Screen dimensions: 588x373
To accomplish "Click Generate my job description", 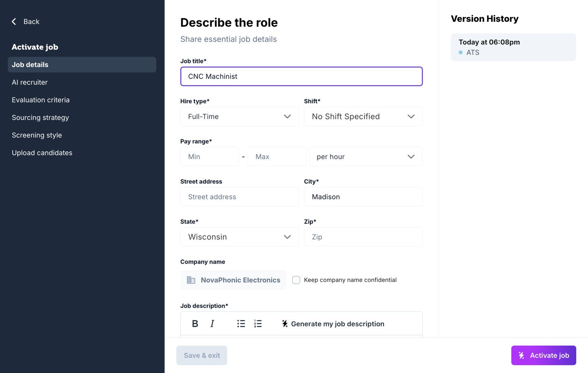I will [x=333, y=323].
